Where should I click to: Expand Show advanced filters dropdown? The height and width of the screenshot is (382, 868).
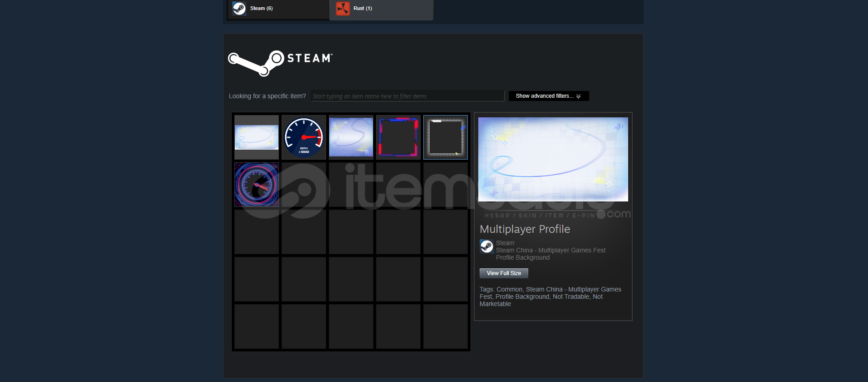(549, 96)
